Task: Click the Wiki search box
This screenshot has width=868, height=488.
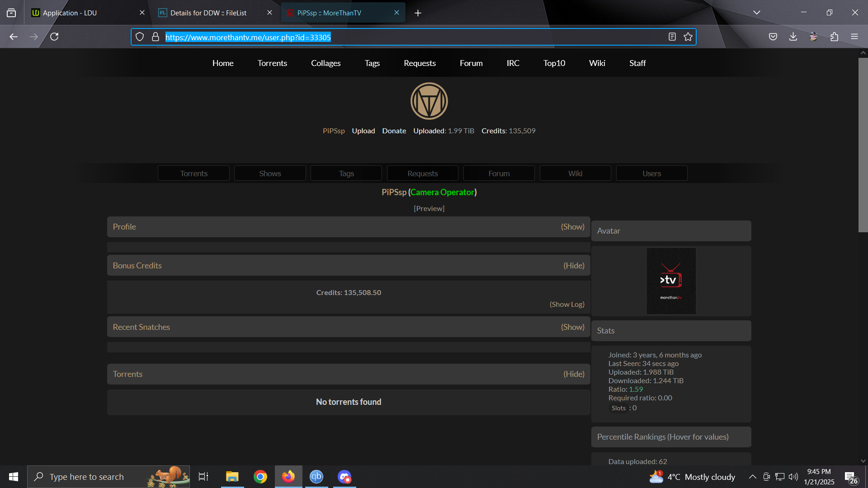Action: [x=575, y=174]
